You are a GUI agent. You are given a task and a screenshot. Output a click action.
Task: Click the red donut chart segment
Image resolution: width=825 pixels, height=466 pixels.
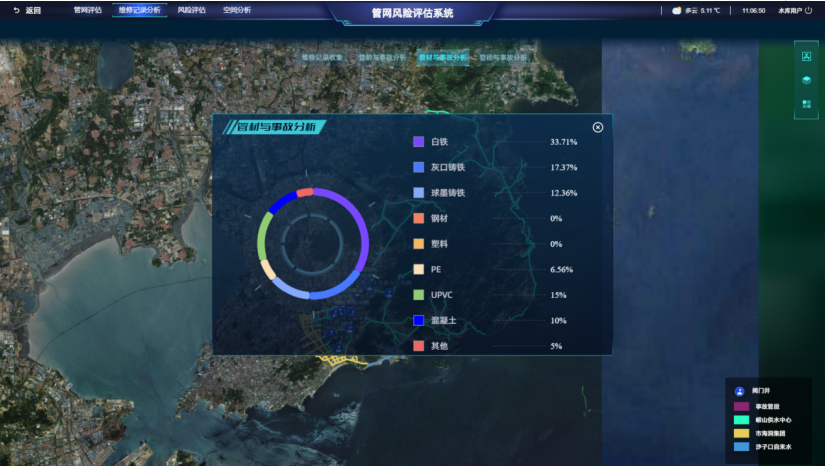(x=305, y=192)
